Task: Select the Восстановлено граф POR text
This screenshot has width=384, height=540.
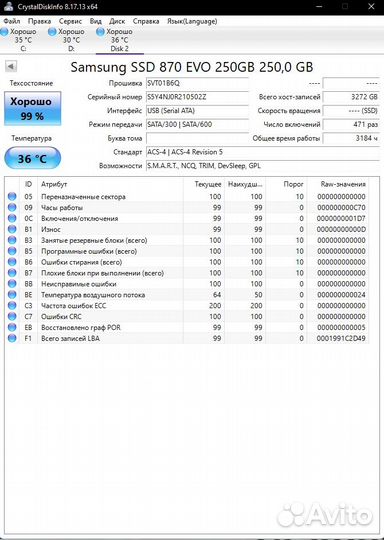Action: (81, 328)
